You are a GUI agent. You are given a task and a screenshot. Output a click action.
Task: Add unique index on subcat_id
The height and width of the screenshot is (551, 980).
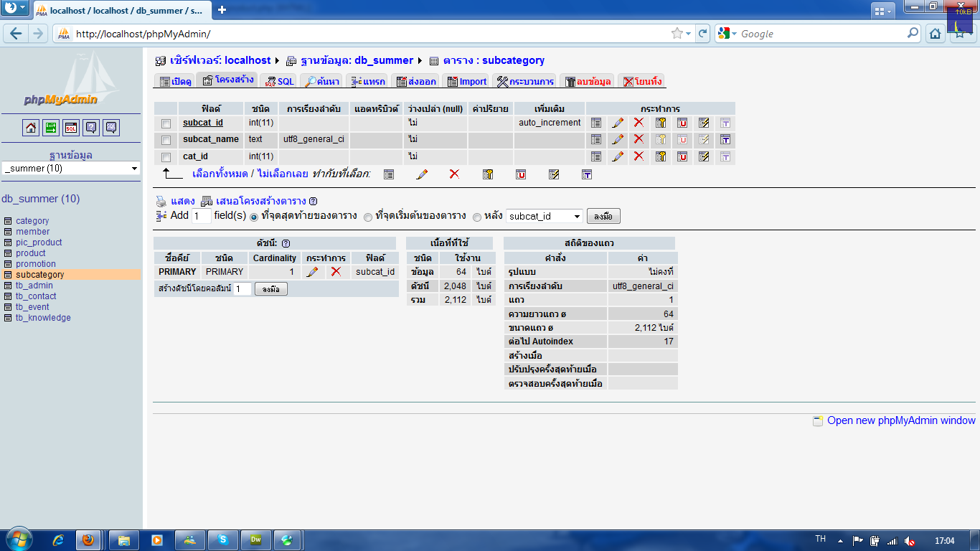point(682,123)
